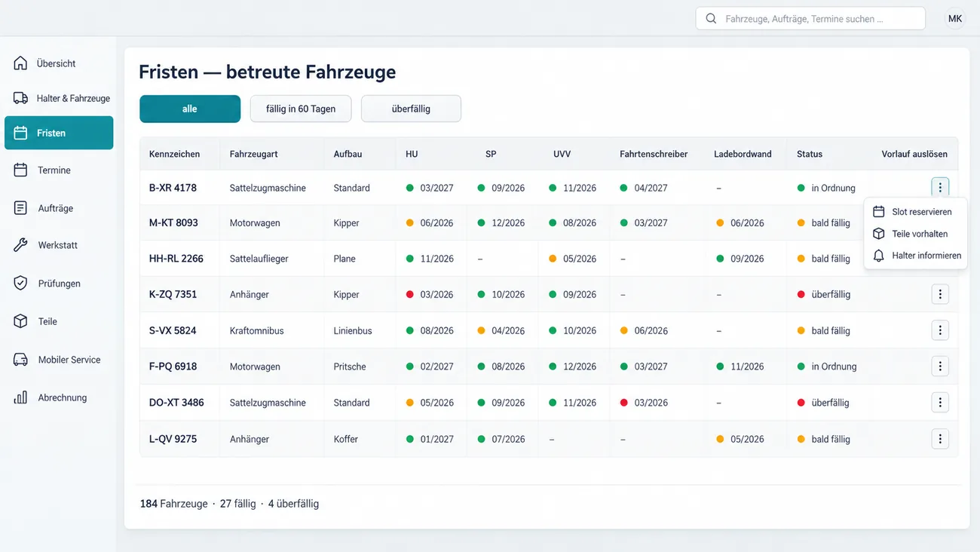Go to Übersicht in the sidebar
The image size is (980, 552).
pyautogui.click(x=59, y=63)
